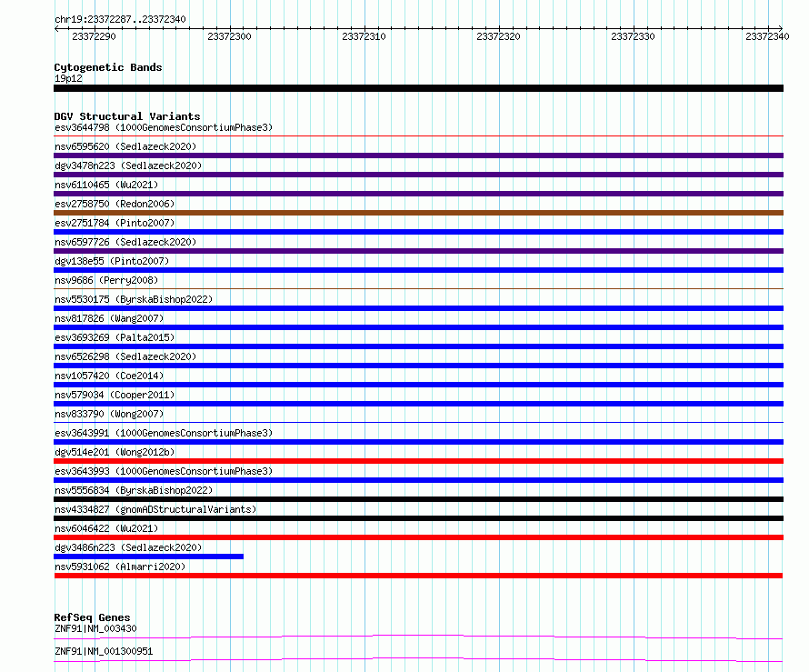Open variant dgv3478n223 (Sedlazeck2020)
The height and width of the screenshot is (672, 809).
(x=128, y=165)
